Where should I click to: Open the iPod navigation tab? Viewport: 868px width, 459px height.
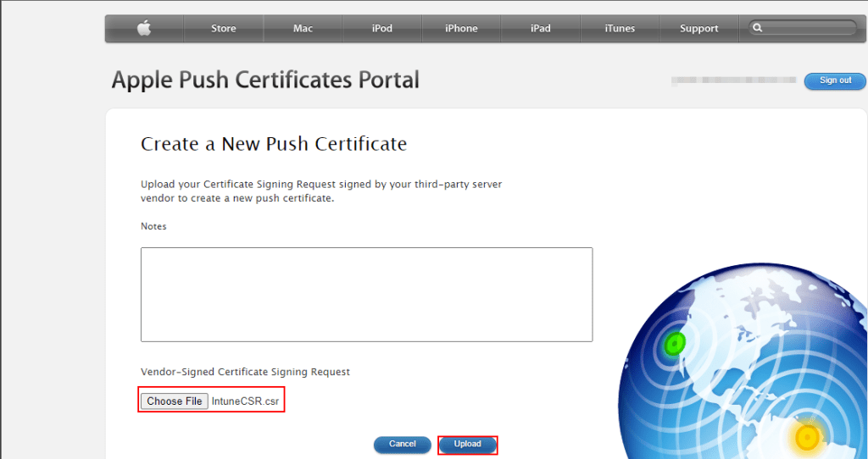(382, 29)
